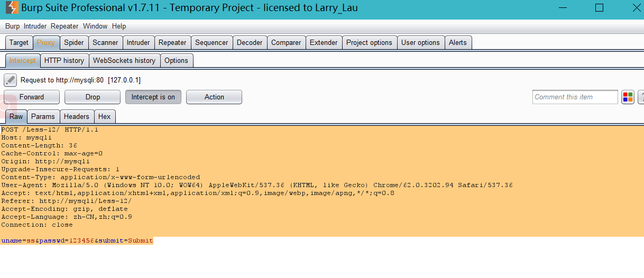Click the Referer: http://mysqli/Less-12/ header
Image resolution: width=644 pixels, height=278 pixels.
coord(67,201)
